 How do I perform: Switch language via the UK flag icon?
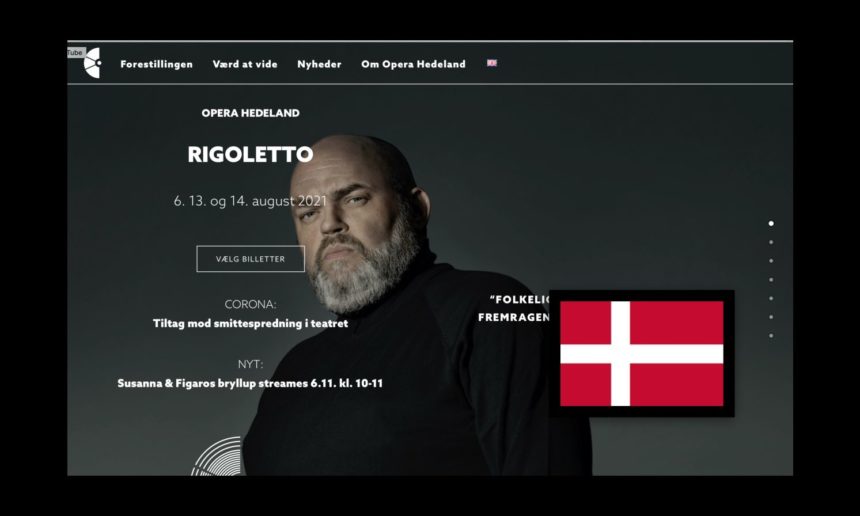[492, 63]
